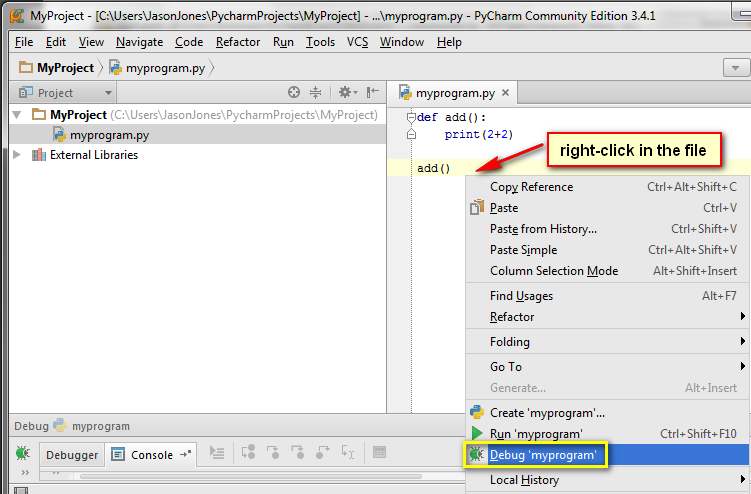The image size is (751, 494).
Task: Choose Copy Reference from context menu
Action: pyautogui.click(x=608, y=187)
